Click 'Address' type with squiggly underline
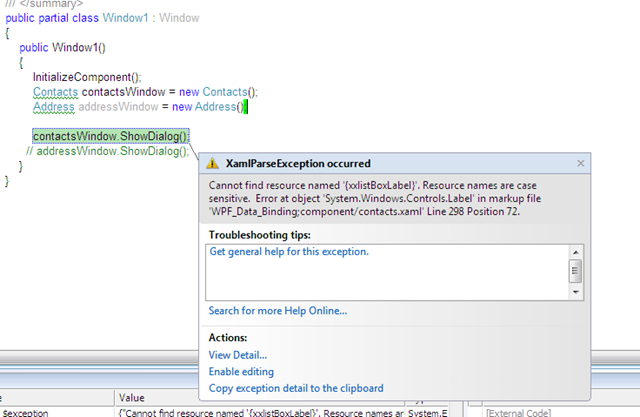The height and width of the screenshot is (417, 640). pos(54,107)
